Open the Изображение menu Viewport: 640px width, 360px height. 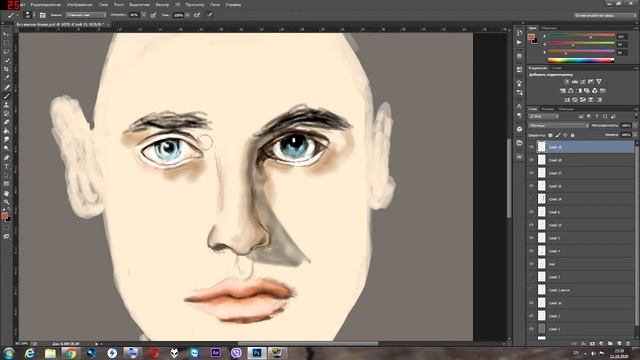pos(80,5)
